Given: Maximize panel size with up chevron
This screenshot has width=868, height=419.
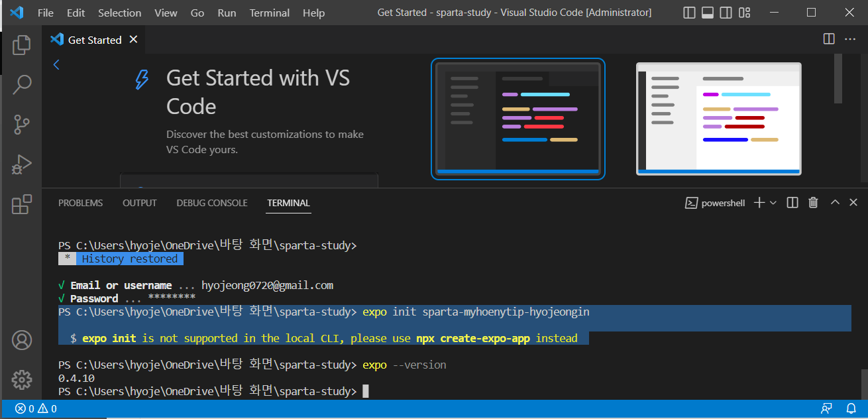Looking at the screenshot, I should (835, 202).
